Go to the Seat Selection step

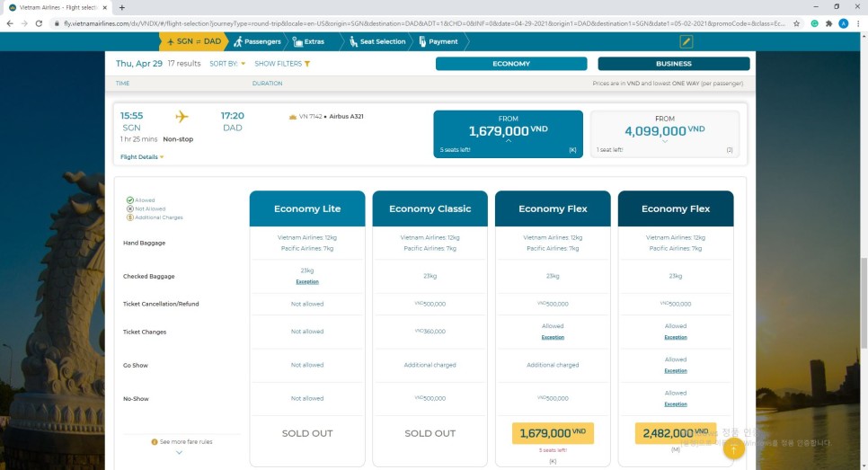click(x=377, y=41)
